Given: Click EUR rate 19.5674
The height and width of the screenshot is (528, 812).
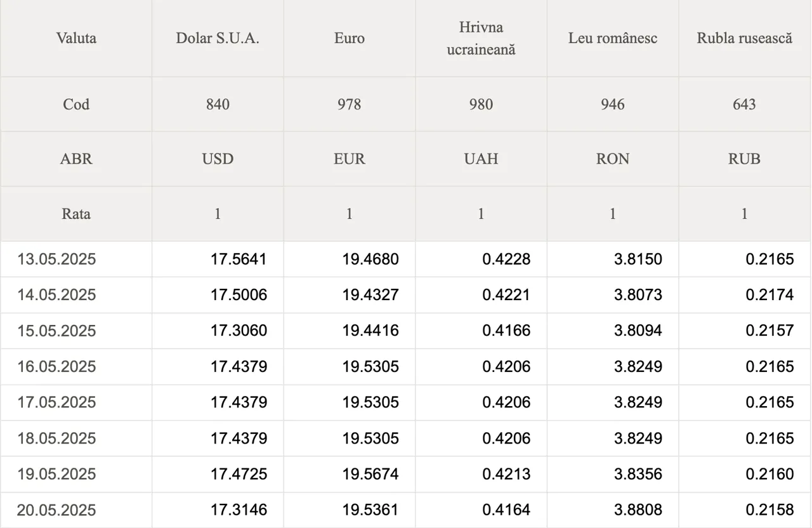Looking at the screenshot, I should 370,474.
